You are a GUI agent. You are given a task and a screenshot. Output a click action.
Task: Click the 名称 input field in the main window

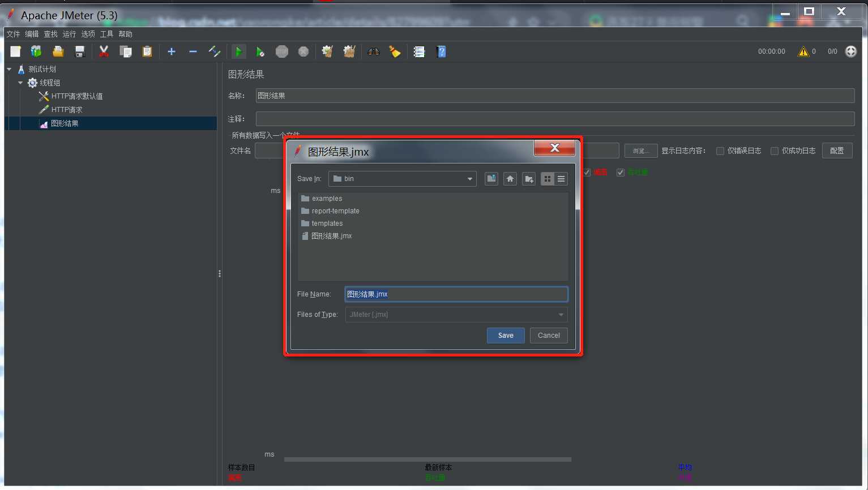(x=555, y=96)
